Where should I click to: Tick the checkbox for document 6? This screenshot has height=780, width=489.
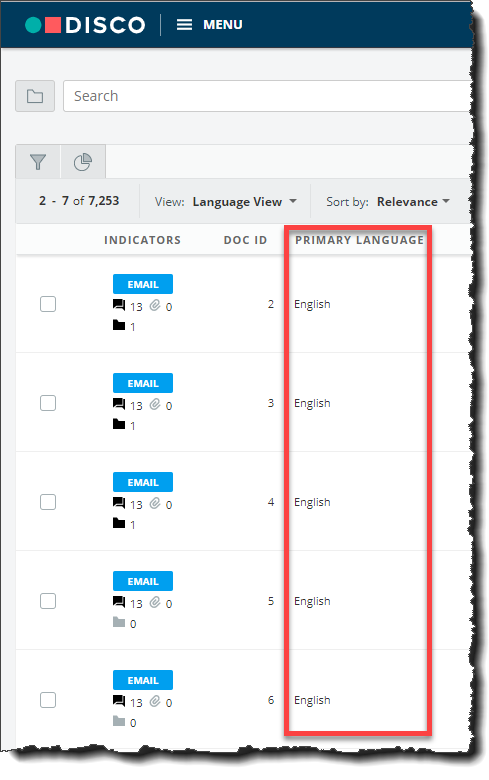48,700
